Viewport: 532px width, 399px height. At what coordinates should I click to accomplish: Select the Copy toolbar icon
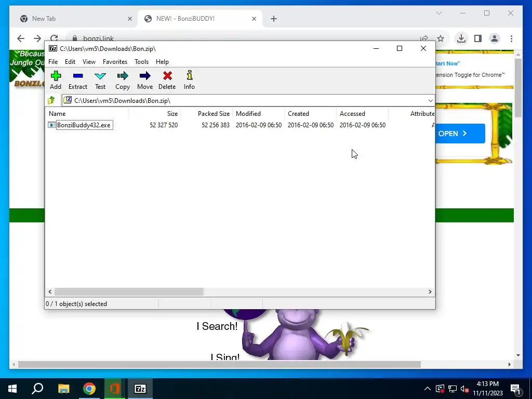point(123,76)
